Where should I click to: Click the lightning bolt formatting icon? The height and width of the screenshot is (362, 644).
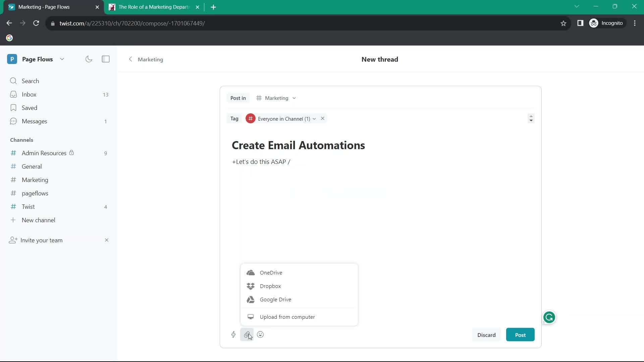233,335
